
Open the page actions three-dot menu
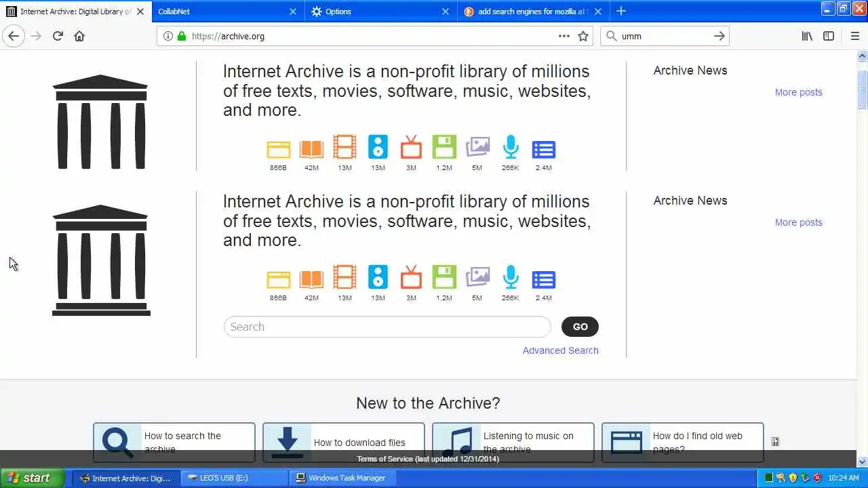point(564,36)
